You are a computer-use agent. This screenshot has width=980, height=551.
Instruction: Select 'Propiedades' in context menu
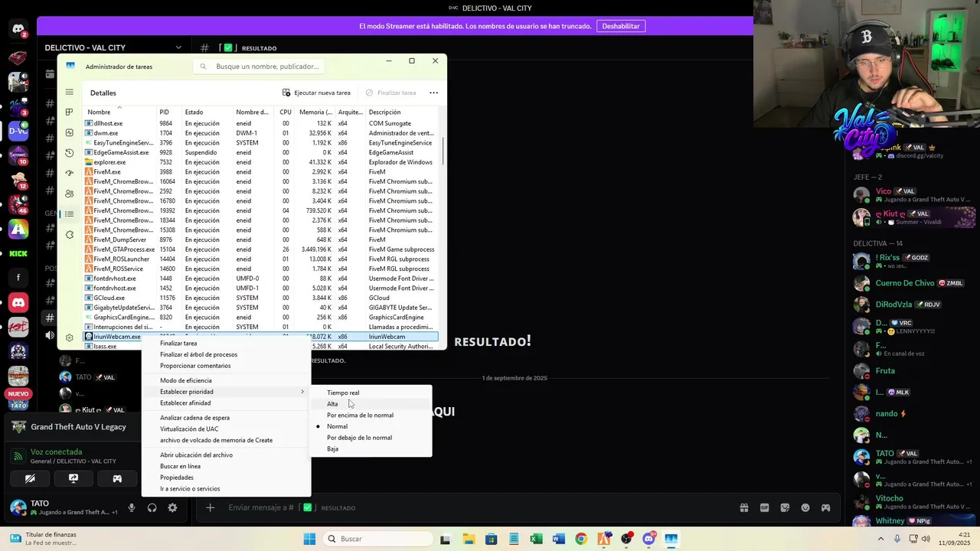[226, 478]
